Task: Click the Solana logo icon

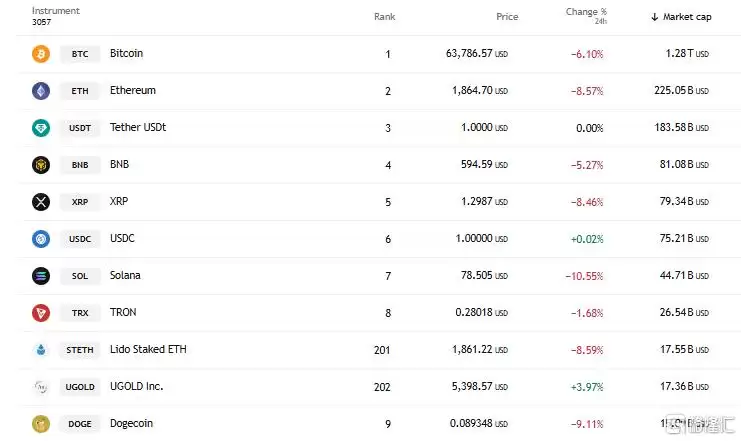Action: pos(41,276)
